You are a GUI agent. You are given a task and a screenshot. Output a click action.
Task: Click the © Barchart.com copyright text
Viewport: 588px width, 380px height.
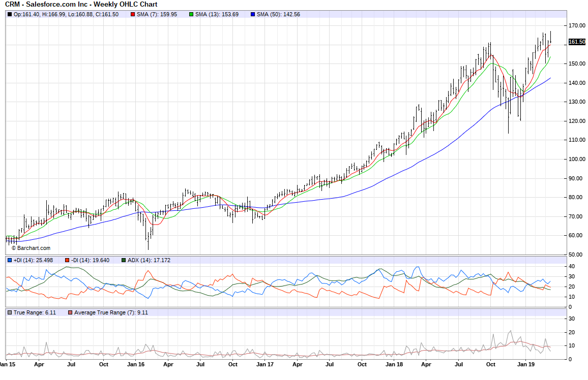tap(31, 248)
